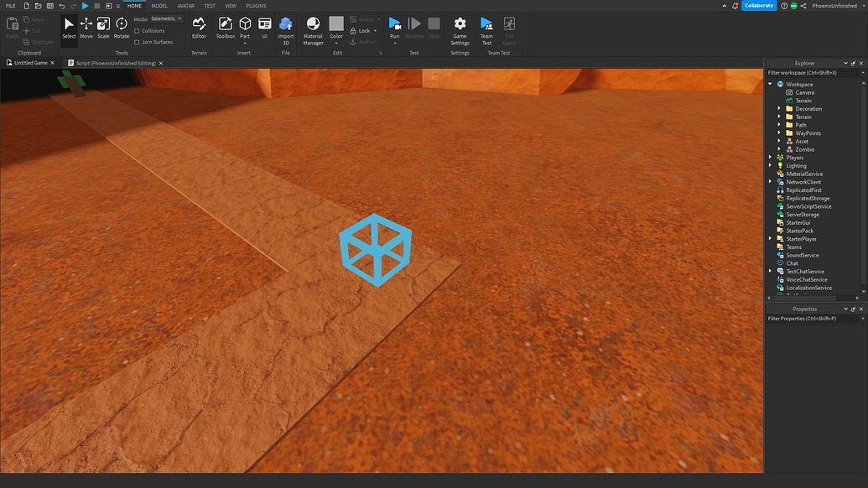The height and width of the screenshot is (488, 868).
Task: Select the Camera object in Explorer
Action: tap(804, 92)
